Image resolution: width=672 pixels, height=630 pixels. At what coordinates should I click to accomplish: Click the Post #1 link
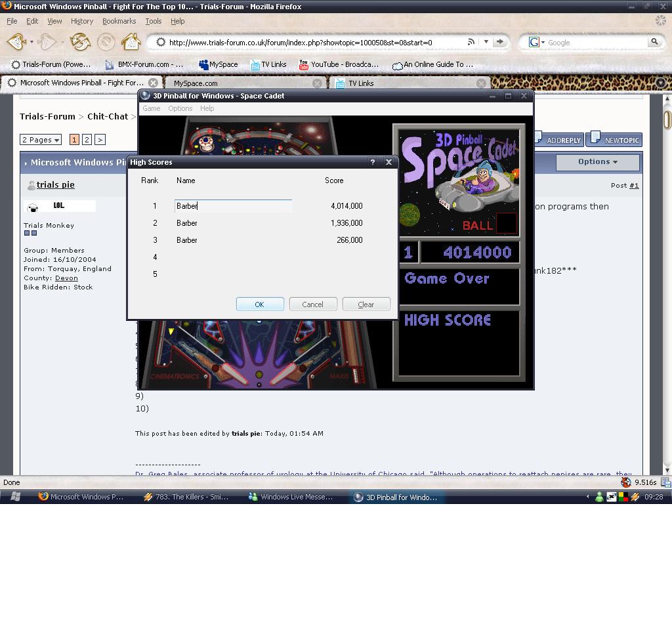[x=634, y=186]
